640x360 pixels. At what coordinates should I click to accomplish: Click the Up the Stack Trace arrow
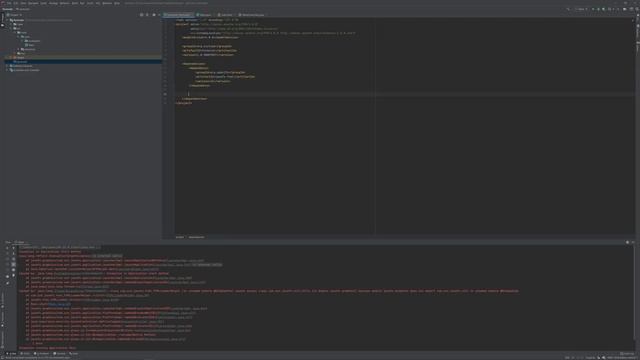pos(13,248)
